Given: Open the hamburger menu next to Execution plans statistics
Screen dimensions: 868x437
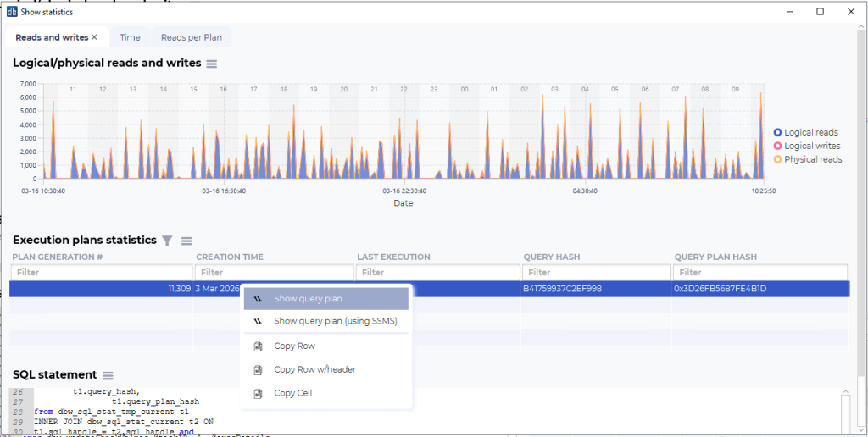Looking at the screenshot, I should pos(186,241).
